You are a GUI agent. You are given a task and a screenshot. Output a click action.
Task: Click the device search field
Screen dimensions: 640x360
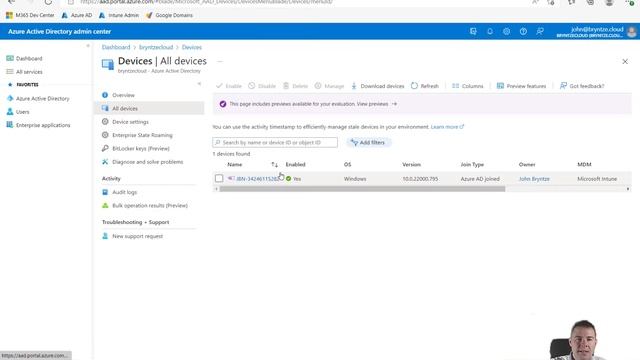pyautogui.click(x=275, y=142)
